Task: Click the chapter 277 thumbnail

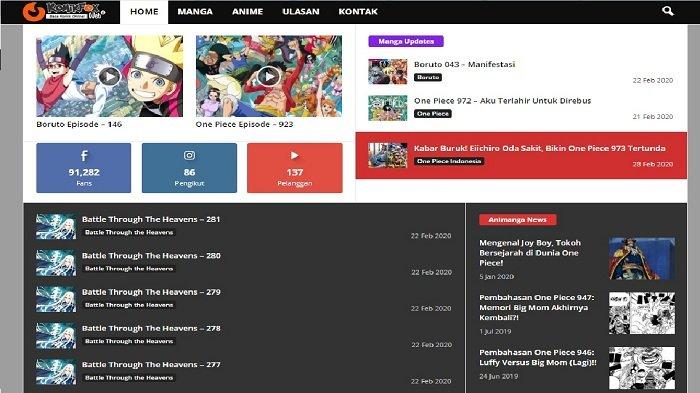Action: tap(56, 372)
